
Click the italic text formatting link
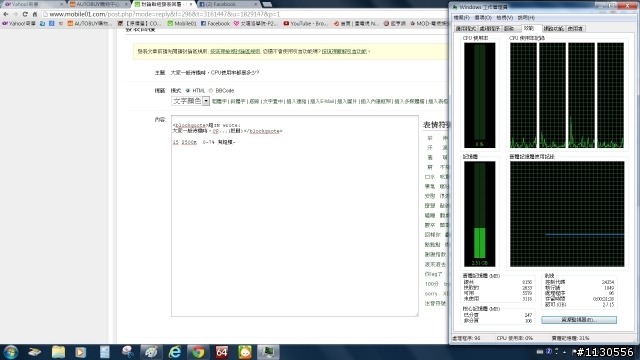pos(238,101)
